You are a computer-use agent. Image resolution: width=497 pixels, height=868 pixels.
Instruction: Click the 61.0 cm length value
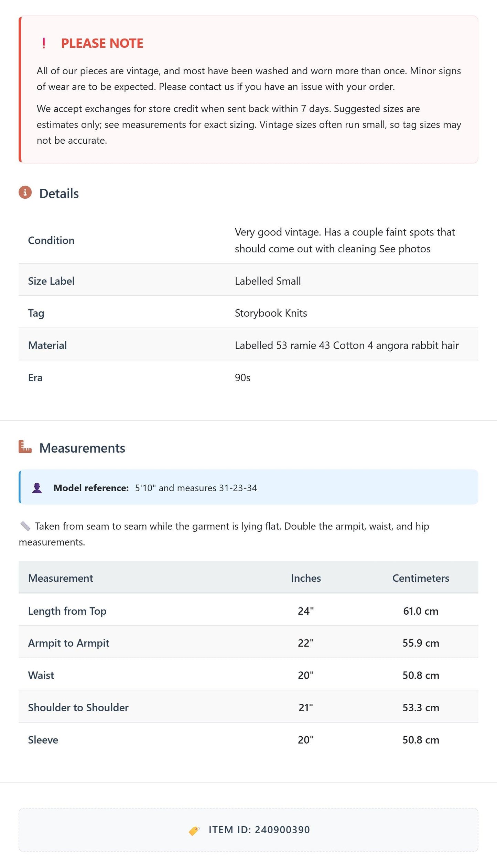[421, 611]
